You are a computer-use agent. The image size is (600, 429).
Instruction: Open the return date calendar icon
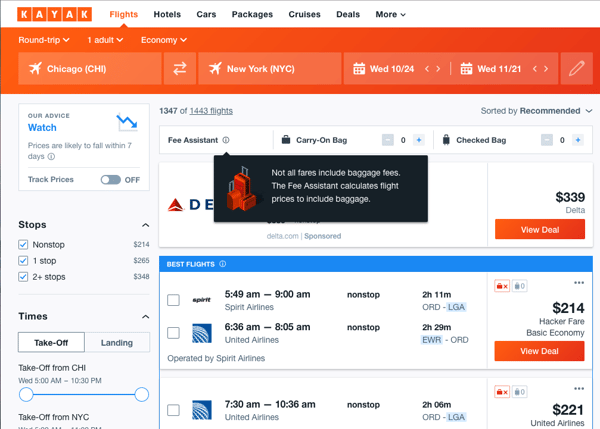466,69
